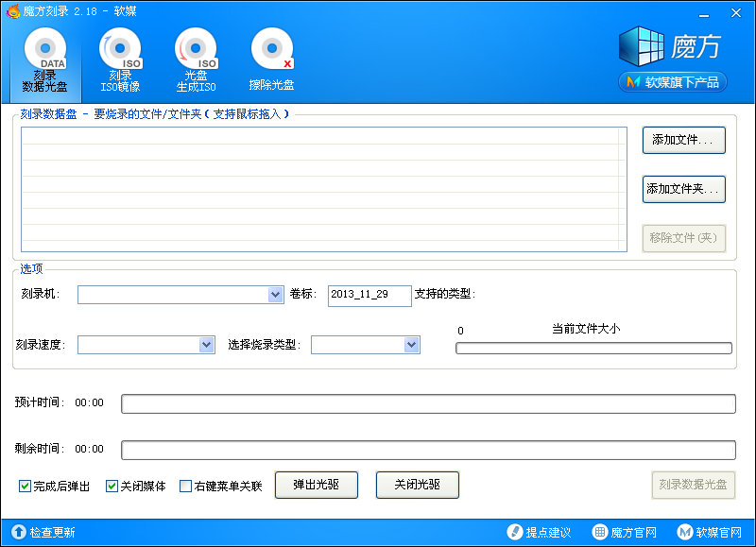Open the 刻录机 recorder dropdown
Image resolution: width=756 pixels, height=547 pixels.
(276, 295)
